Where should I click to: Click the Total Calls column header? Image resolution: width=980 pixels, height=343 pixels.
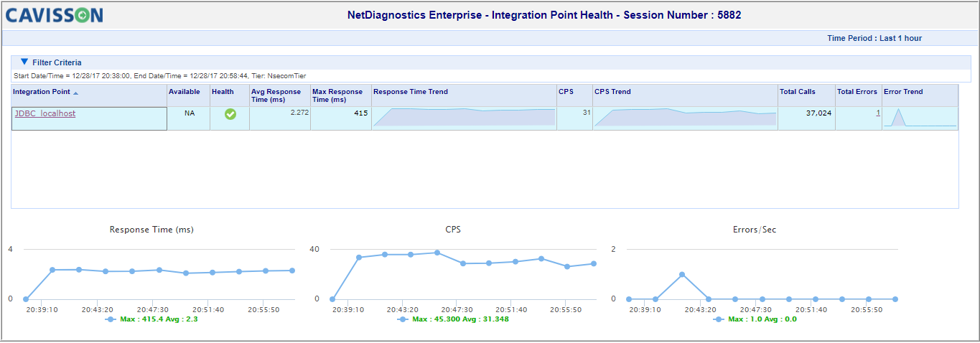click(x=798, y=92)
